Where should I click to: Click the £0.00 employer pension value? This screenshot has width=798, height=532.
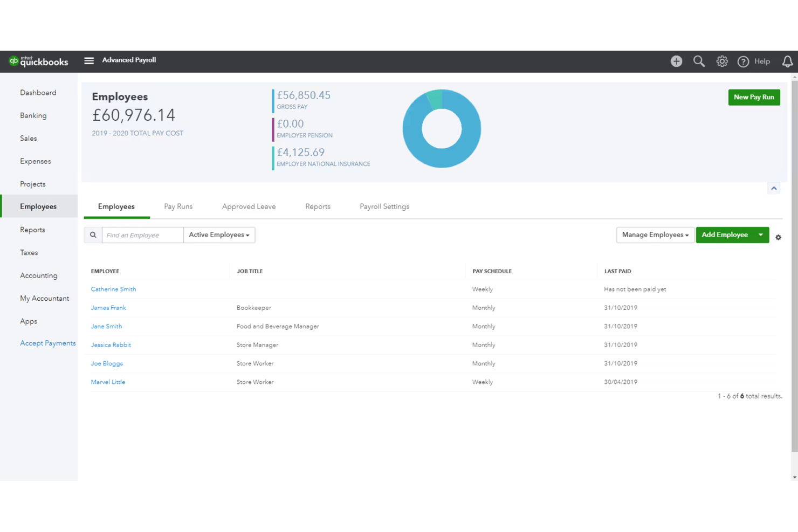pos(290,124)
